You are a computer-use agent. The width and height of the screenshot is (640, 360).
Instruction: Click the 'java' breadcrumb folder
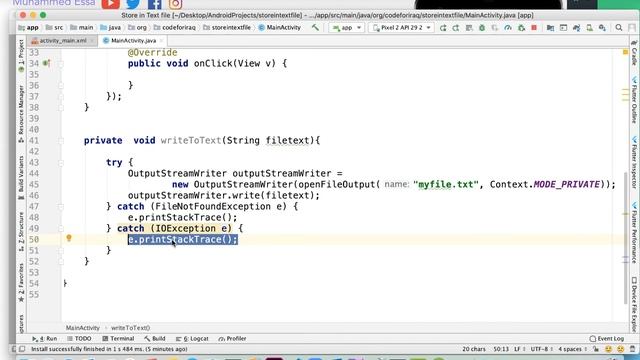point(111,27)
